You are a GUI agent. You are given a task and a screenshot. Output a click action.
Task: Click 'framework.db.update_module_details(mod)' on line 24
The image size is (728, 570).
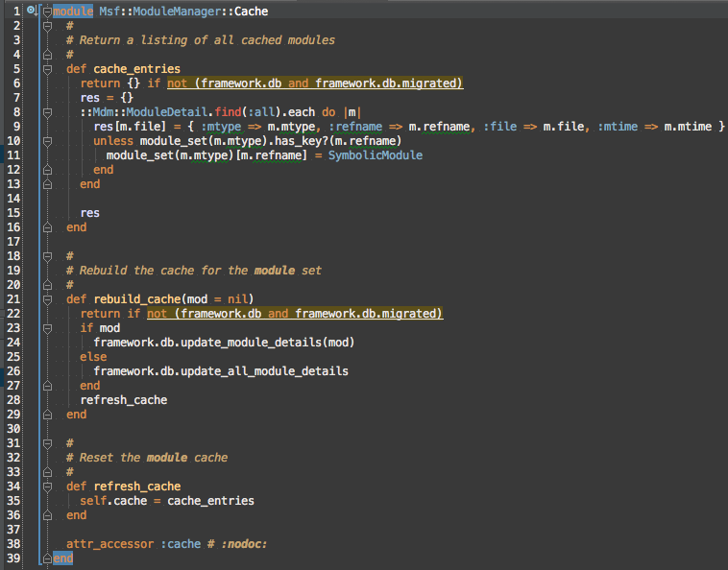click(x=224, y=342)
